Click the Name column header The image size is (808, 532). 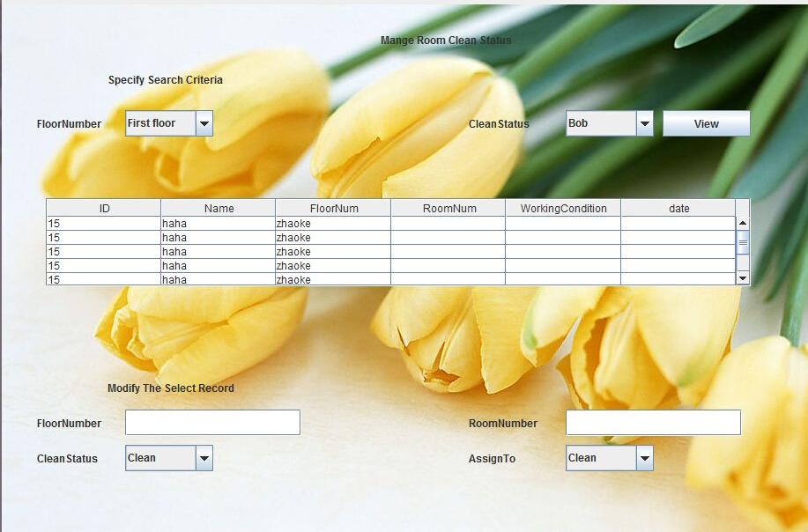coord(219,208)
